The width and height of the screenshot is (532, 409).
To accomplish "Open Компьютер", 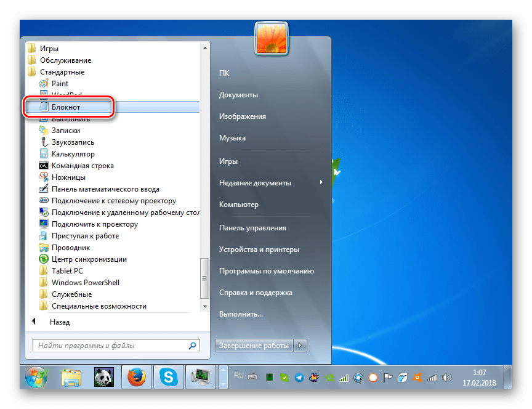I will (x=238, y=204).
